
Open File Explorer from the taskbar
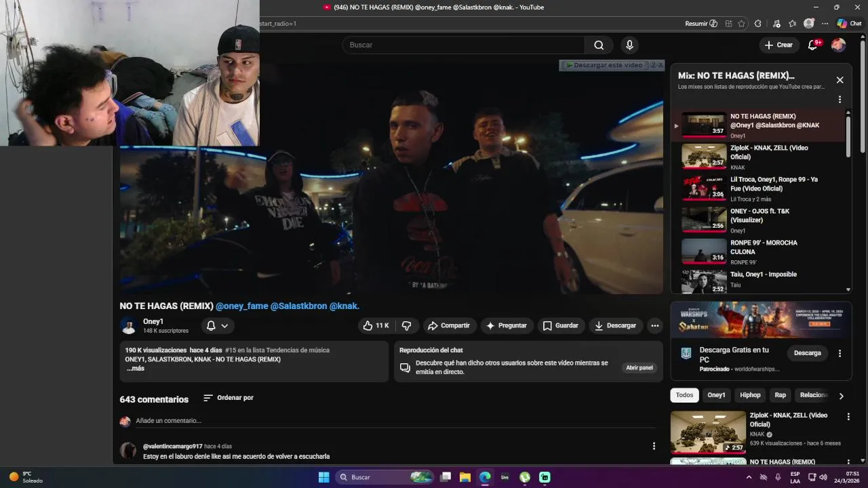tap(465, 477)
